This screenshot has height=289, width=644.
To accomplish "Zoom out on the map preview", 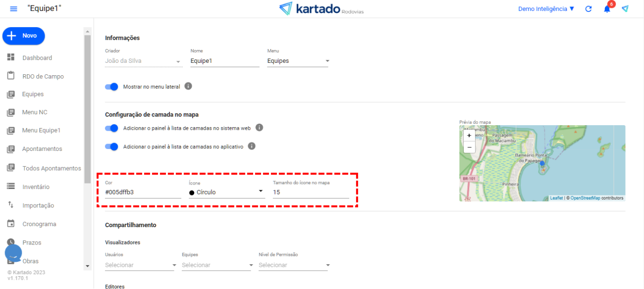I will pos(469,147).
